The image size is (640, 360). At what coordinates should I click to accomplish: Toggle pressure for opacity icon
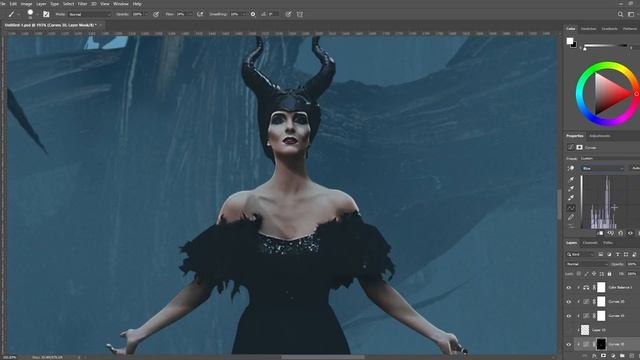pyautogui.click(x=156, y=14)
